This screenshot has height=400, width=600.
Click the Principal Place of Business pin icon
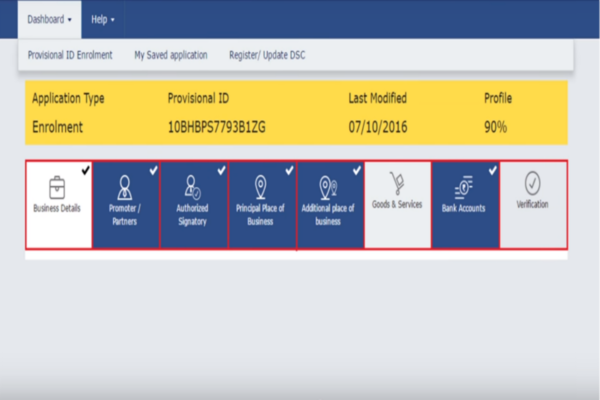tap(262, 187)
